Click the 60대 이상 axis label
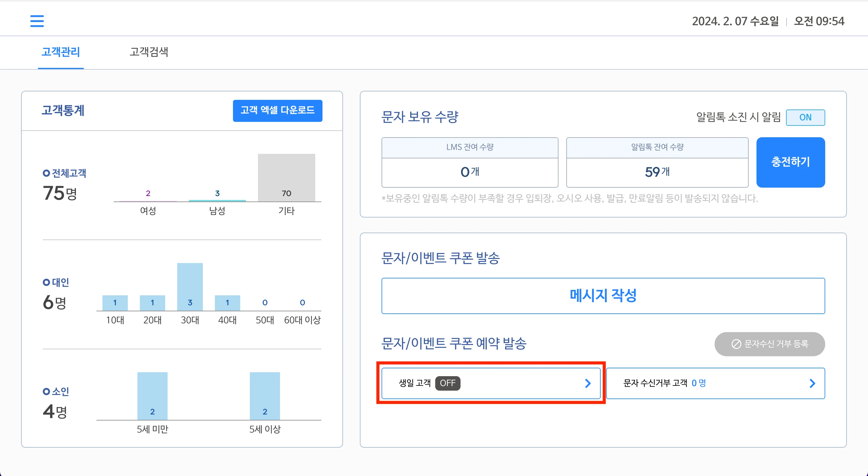This screenshot has height=476, width=868. click(302, 320)
